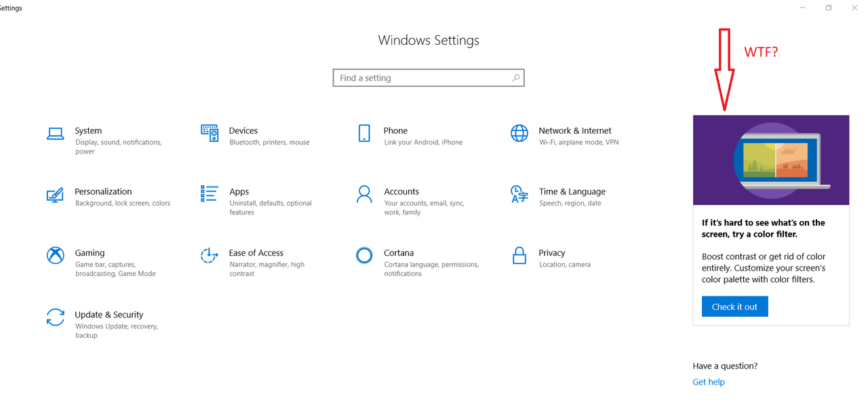Click the Update & Security title
Image resolution: width=868 pixels, height=405 pixels.
[109, 315]
